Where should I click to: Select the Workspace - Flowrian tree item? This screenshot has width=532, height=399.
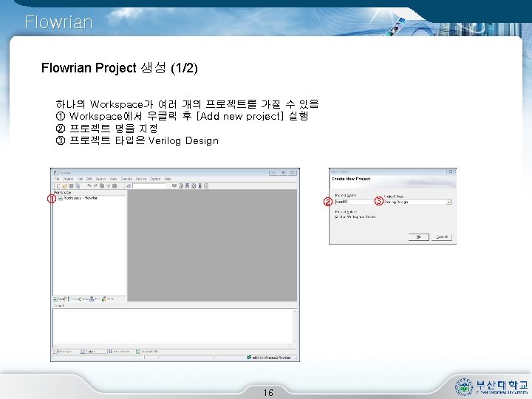(81, 198)
